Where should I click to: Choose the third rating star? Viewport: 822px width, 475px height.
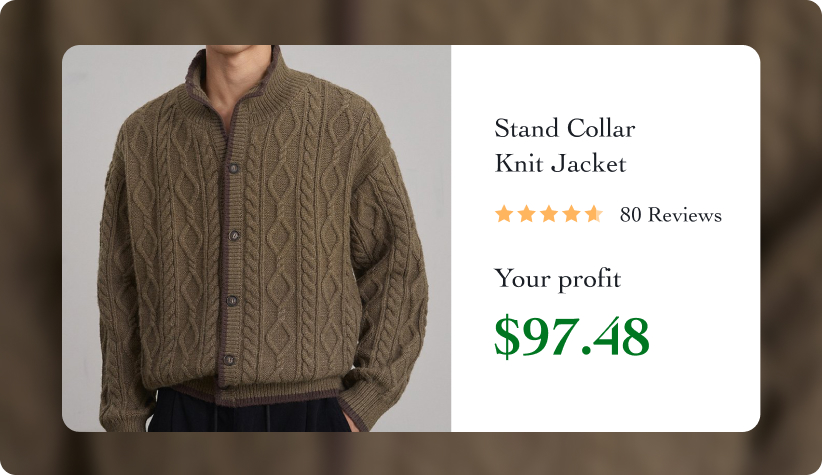[549, 214]
